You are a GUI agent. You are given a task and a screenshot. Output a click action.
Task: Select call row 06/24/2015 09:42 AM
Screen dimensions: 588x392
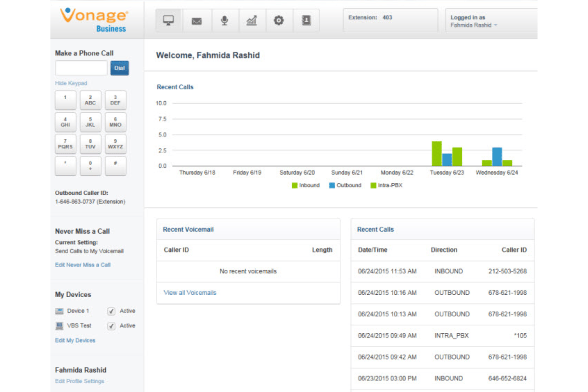tap(443, 357)
